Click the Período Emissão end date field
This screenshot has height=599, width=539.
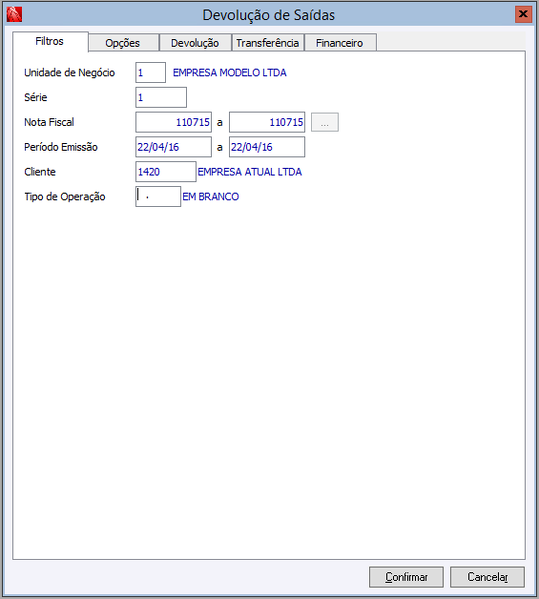pyautogui.click(x=267, y=147)
